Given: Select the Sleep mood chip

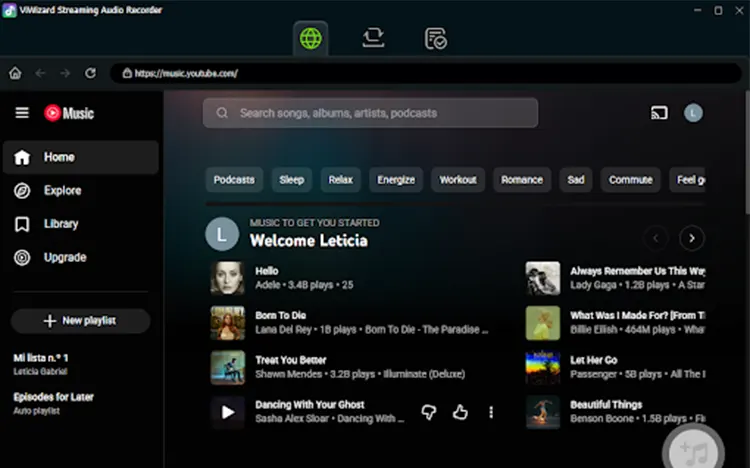Looking at the screenshot, I should click(292, 180).
